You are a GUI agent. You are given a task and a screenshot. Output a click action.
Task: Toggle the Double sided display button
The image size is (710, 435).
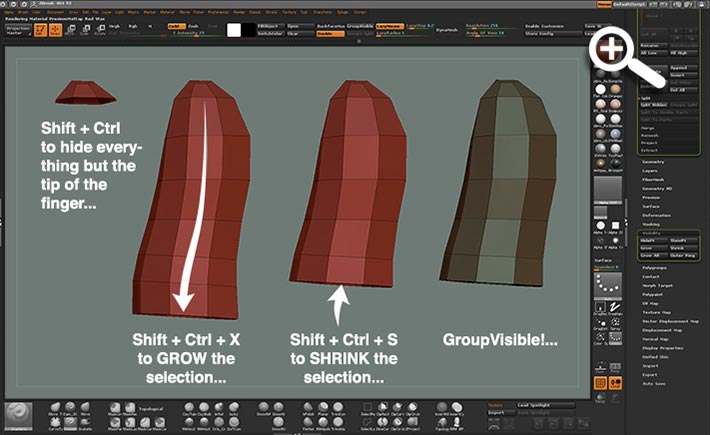pyautogui.click(x=325, y=33)
